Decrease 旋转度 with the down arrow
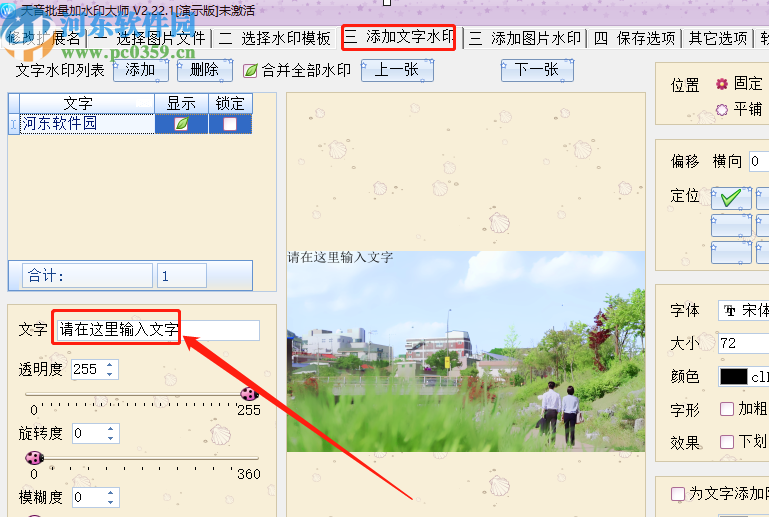This screenshot has width=769, height=517. 110,439
